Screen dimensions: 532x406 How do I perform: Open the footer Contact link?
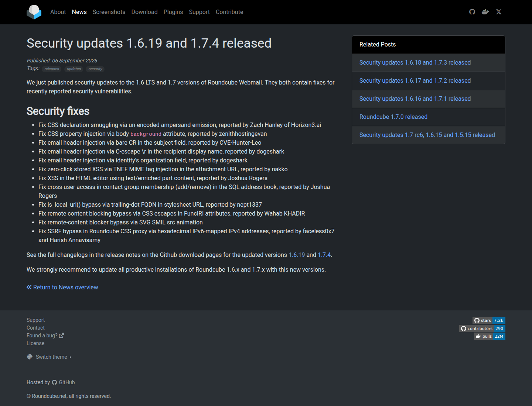click(x=35, y=328)
